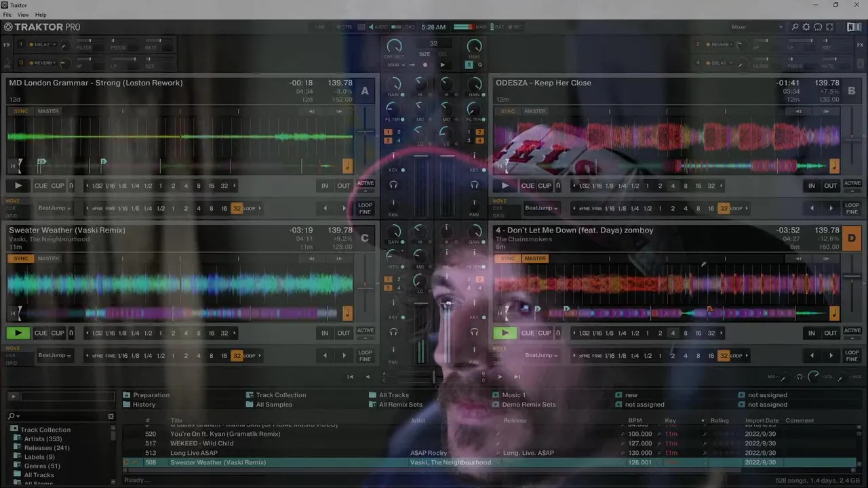Viewport: 868px width, 488px height.
Task: Open the Mixer layout dropdown
Action: [x=757, y=27]
